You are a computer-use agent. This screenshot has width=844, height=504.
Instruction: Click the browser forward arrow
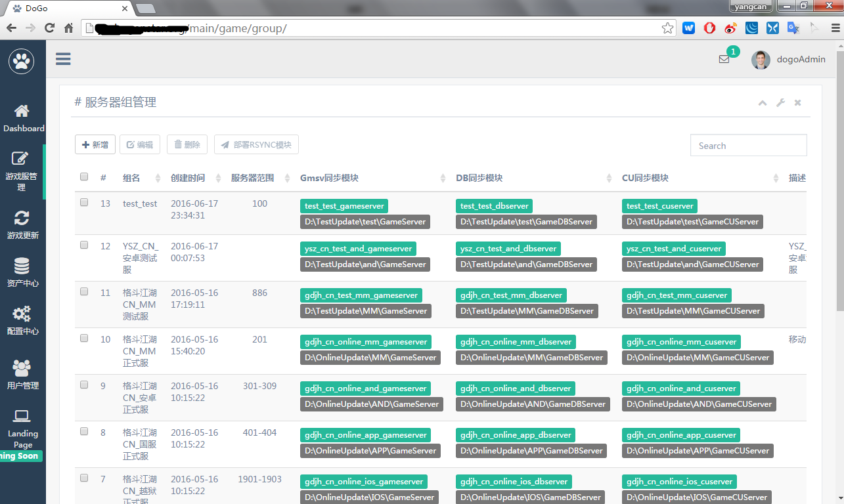(30, 28)
